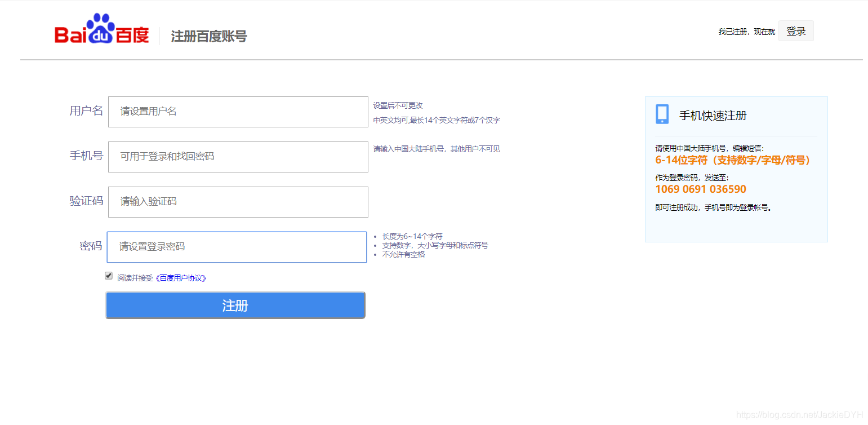Click the 验证码 label
The width and height of the screenshot is (868, 425).
tap(86, 201)
